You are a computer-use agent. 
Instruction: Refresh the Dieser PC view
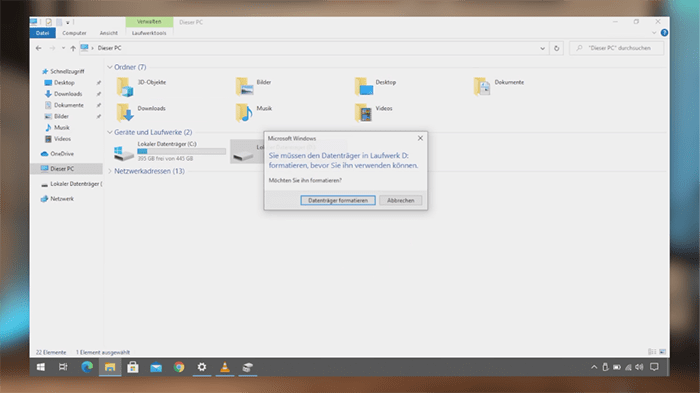[x=556, y=48]
